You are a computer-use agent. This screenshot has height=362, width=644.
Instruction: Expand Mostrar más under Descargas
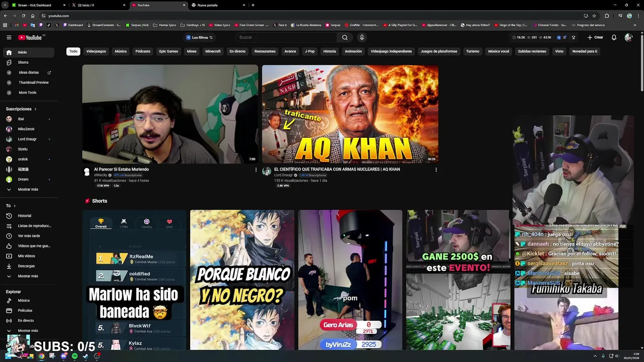pos(28,276)
